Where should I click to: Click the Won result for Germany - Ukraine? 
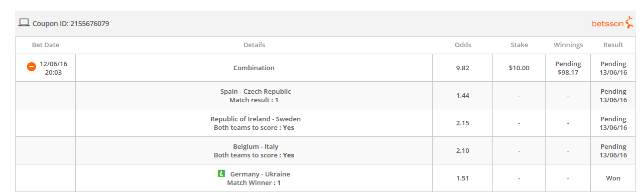tap(613, 178)
